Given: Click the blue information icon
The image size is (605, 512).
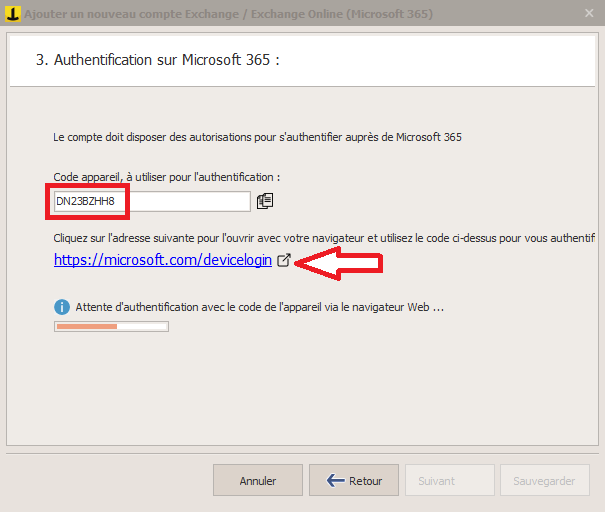Looking at the screenshot, I should pyautogui.click(x=62, y=307).
